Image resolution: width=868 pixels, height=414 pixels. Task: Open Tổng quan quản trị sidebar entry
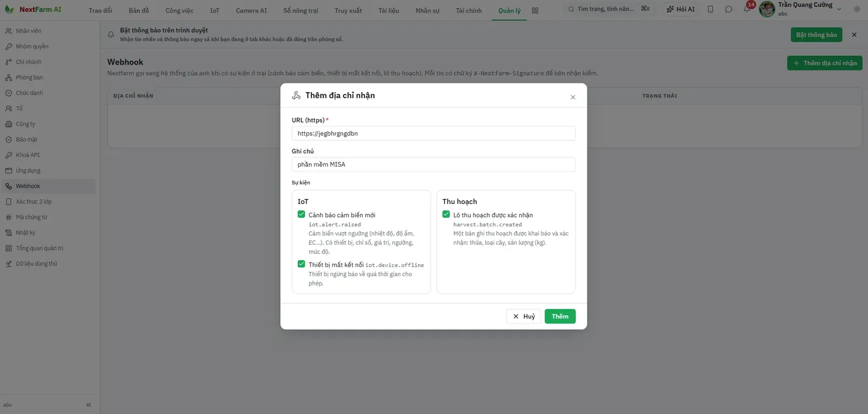point(49,249)
